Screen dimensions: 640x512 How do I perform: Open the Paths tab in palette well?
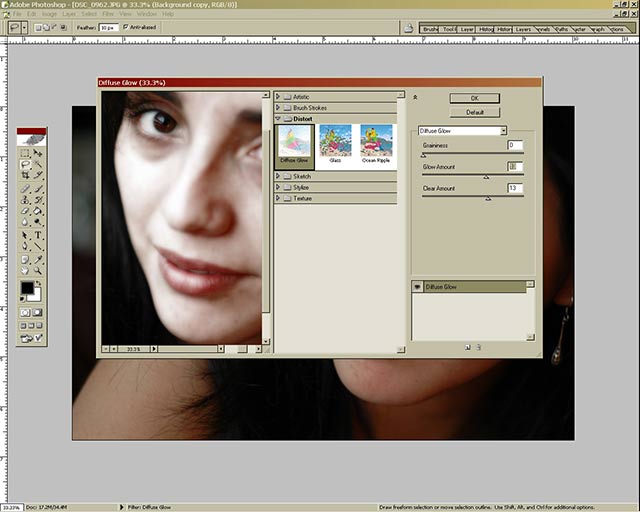point(562,29)
